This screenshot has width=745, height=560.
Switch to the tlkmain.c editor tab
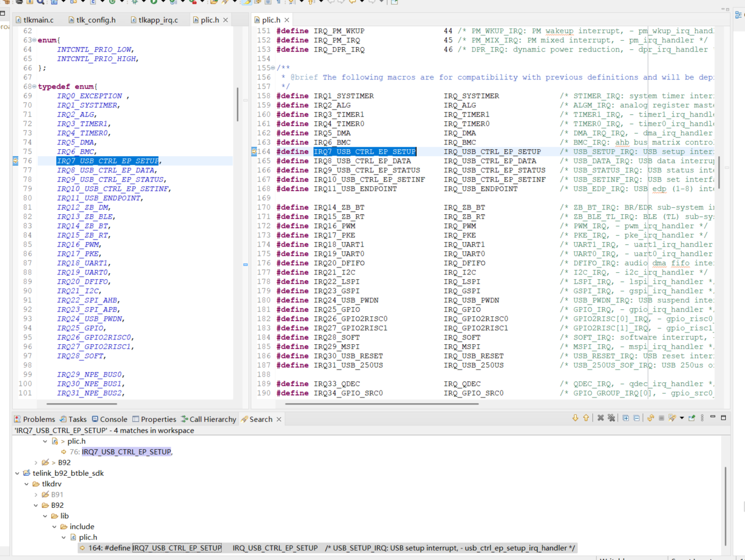point(34,20)
